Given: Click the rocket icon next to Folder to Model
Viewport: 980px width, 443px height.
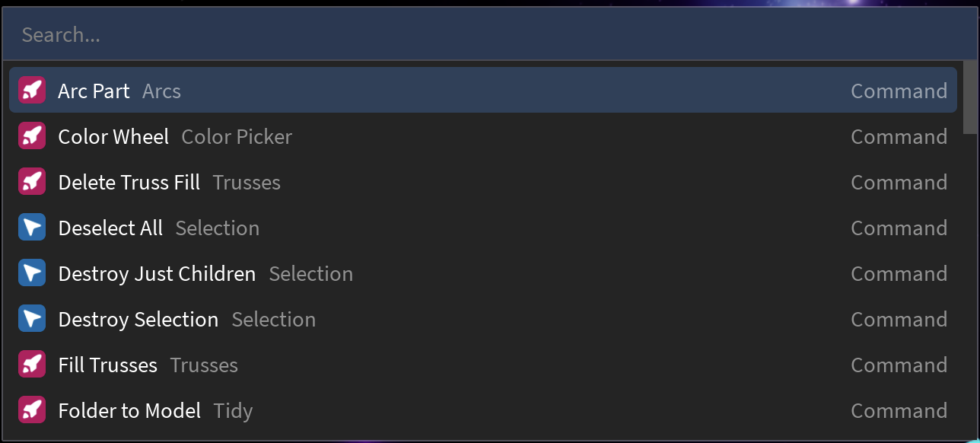Looking at the screenshot, I should tap(32, 410).
